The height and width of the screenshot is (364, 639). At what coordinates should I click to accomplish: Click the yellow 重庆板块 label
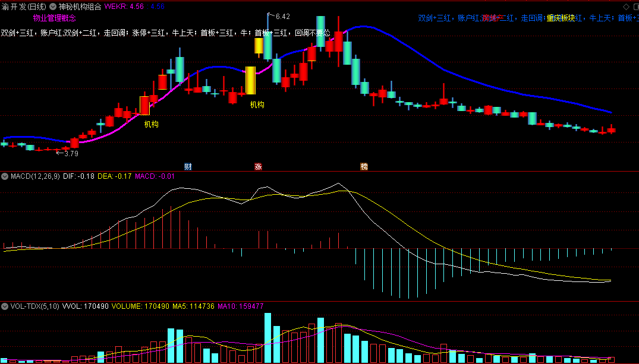(x=561, y=18)
